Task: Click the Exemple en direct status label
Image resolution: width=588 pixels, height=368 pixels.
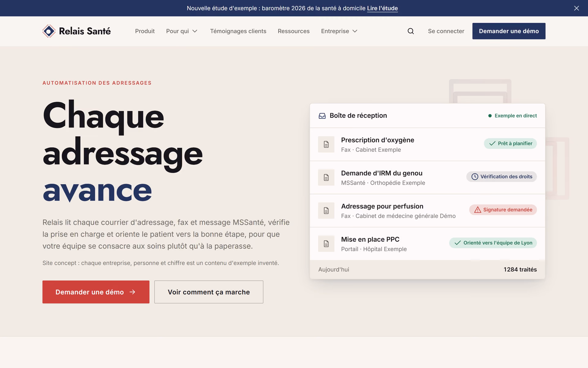Action: coord(515,116)
